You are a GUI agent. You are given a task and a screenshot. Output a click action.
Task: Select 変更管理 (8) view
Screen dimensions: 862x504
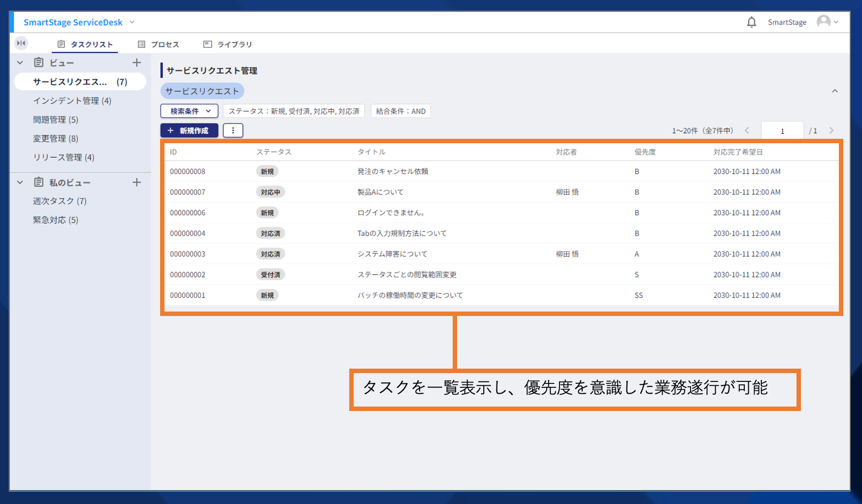point(56,138)
